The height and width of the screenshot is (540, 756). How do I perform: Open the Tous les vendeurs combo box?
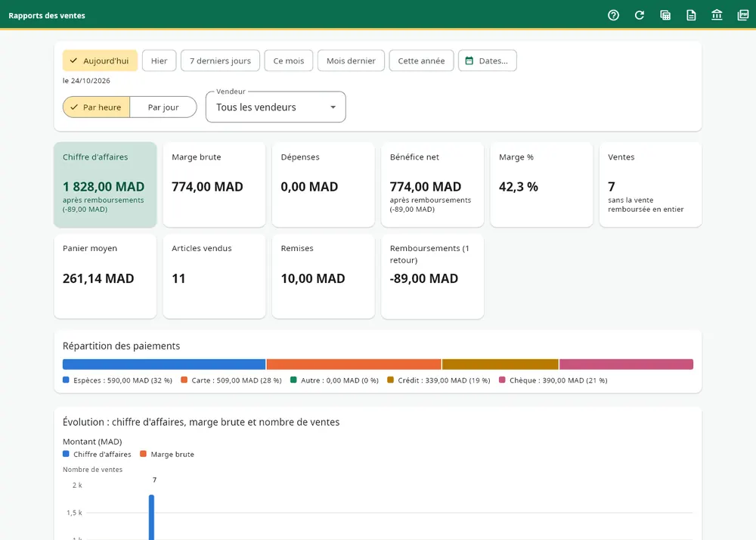(x=276, y=107)
